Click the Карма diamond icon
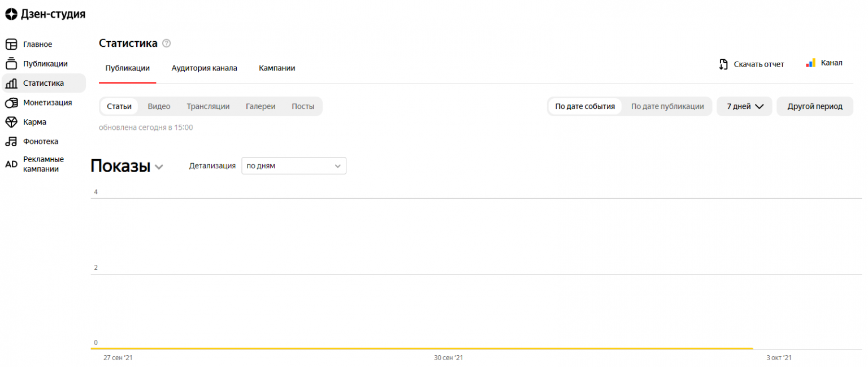Screen dimensions: 868x367 click(x=11, y=122)
